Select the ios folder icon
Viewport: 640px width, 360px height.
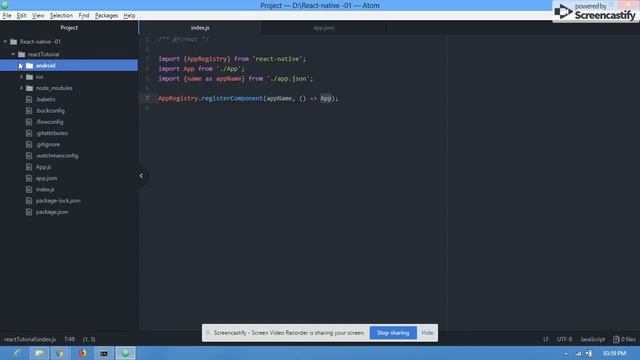pyautogui.click(x=29, y=77)
